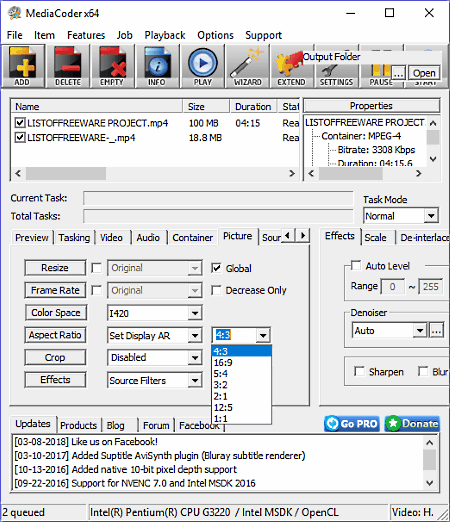Viewport: 450px width, 522px height.
Task: Click the MediaCoder app icon in title bar
Action: pyautogui.click(x=14, y=13)
